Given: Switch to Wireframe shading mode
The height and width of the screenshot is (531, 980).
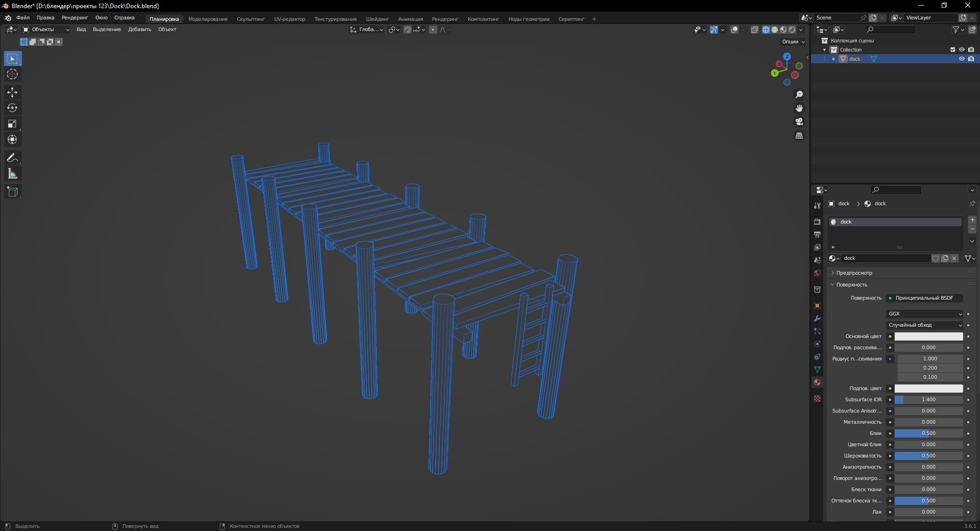Looking at the screenshot, I should tap(766, 30).
